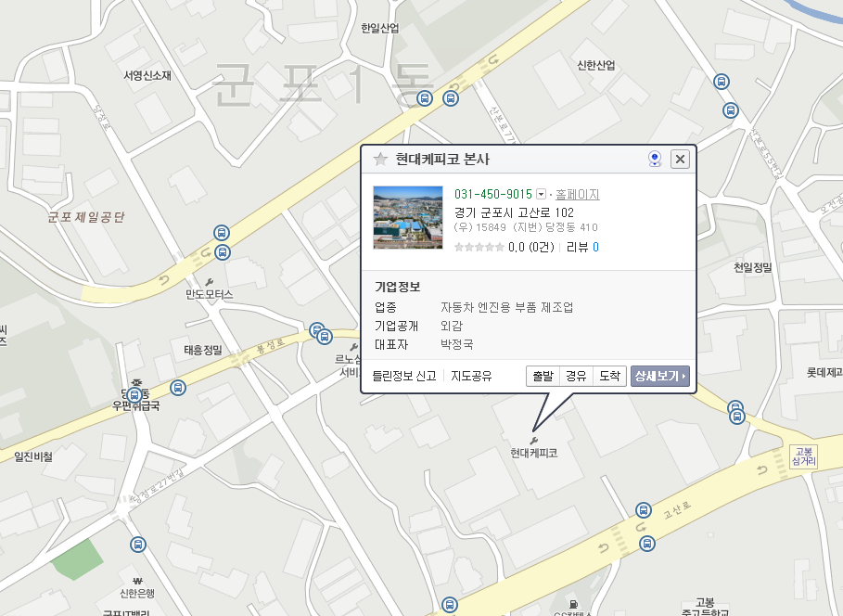This screenshot has height=616, width=843.
Task: Click 천일정밀 map label
Action: (753, 267)
